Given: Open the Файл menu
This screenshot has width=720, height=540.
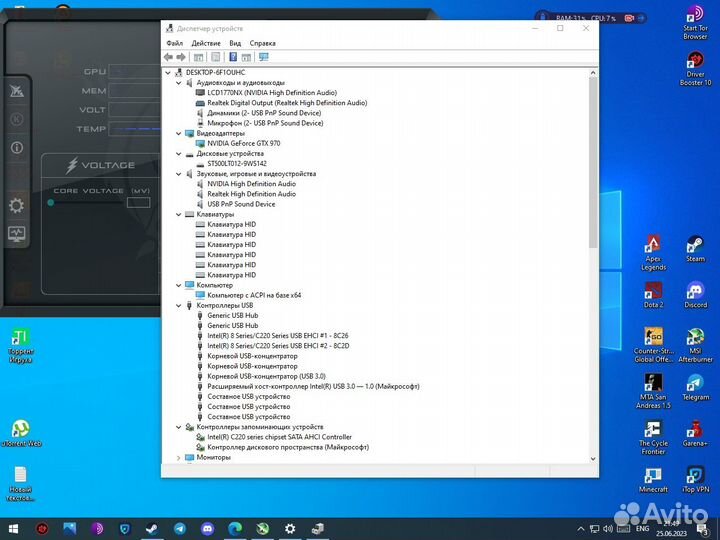Looking at the screenshot, I should click(174, 43).
